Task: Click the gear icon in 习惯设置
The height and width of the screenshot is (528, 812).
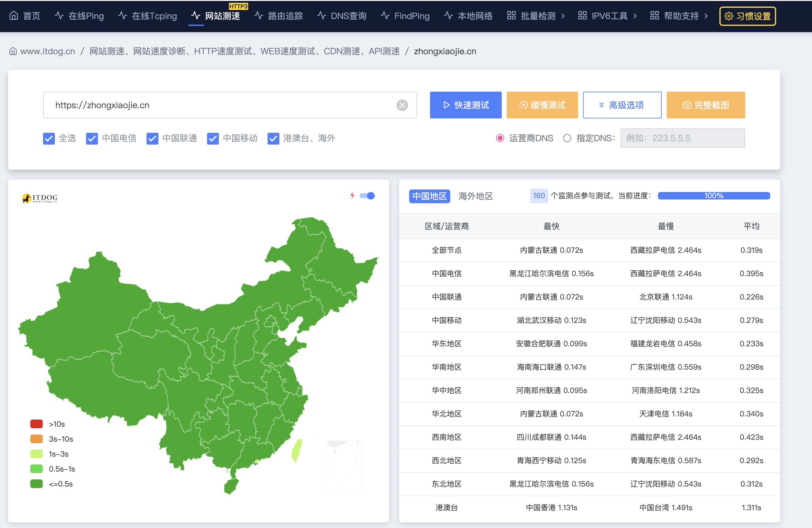Action: pyautogui.click(x=728, y=16)
